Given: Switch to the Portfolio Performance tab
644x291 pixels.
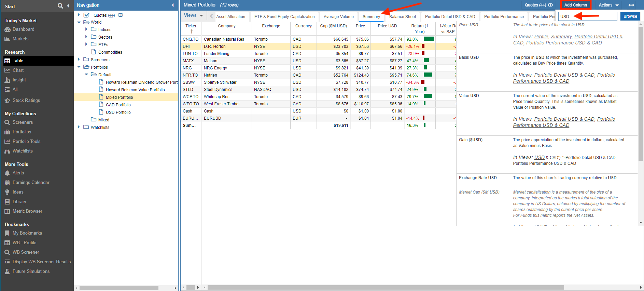Looking at the screenshot, I should [x=504, y=17].
